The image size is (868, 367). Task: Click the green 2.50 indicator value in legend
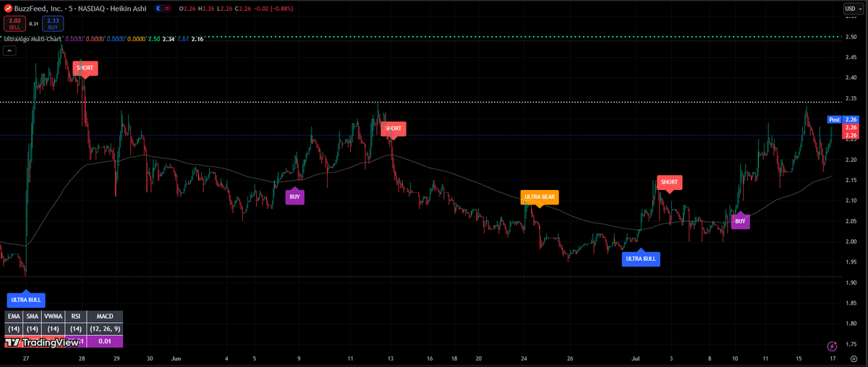click(x=153, y=39)
